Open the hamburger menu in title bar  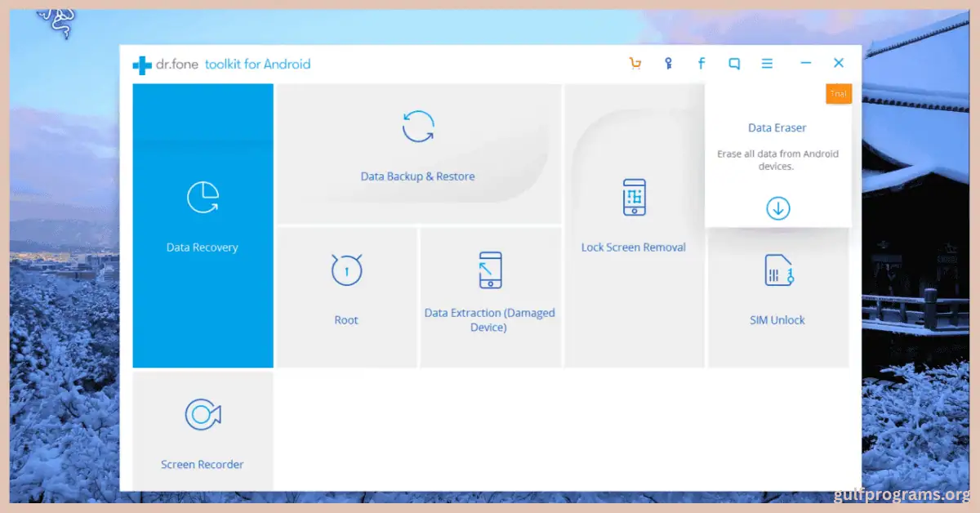point(767,64)
